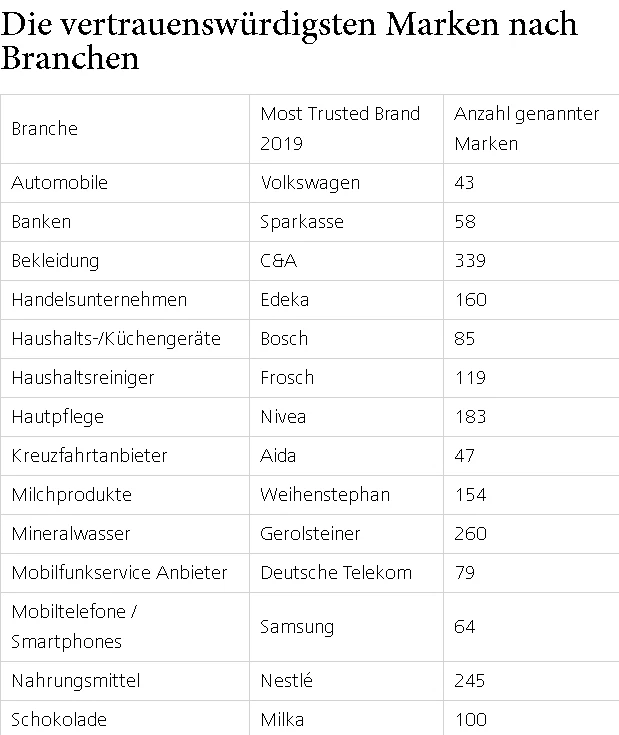The width and height of the screenshot is (619, 735).
Task: Click the Samsung brand cell
Action: 297,627
